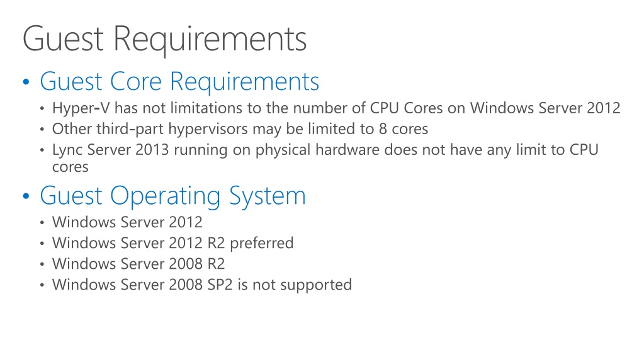Click the blue bullet before Guest Core Requirements

point(26,82)
